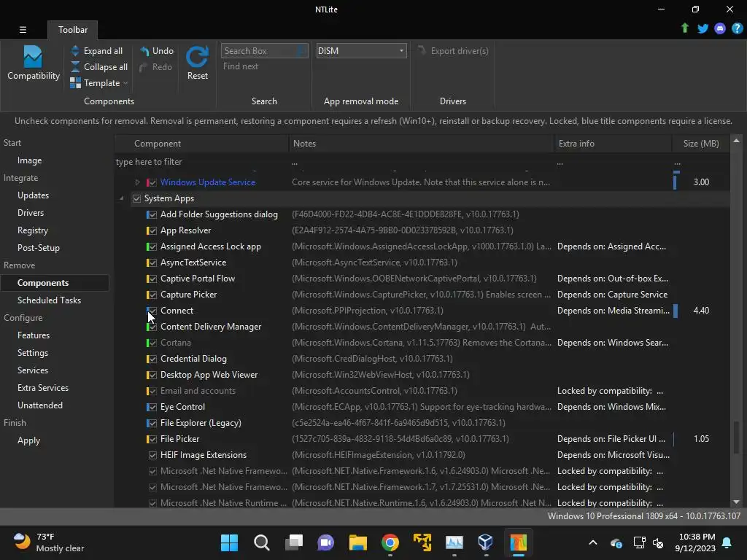747x560 pixels.
Task: Open taskbar Search icon
Action: point(262,542)
